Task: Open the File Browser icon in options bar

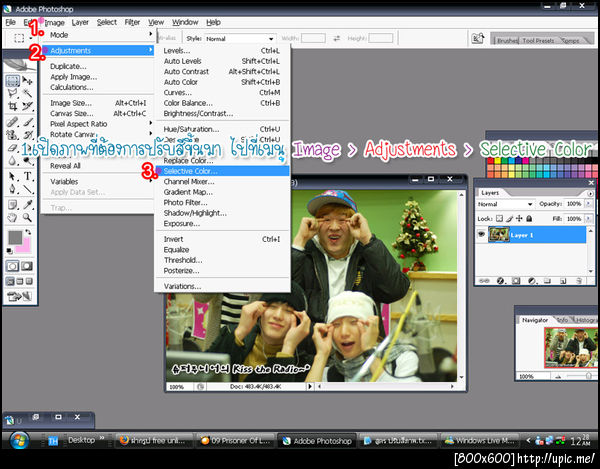Action: click(478, 38)
